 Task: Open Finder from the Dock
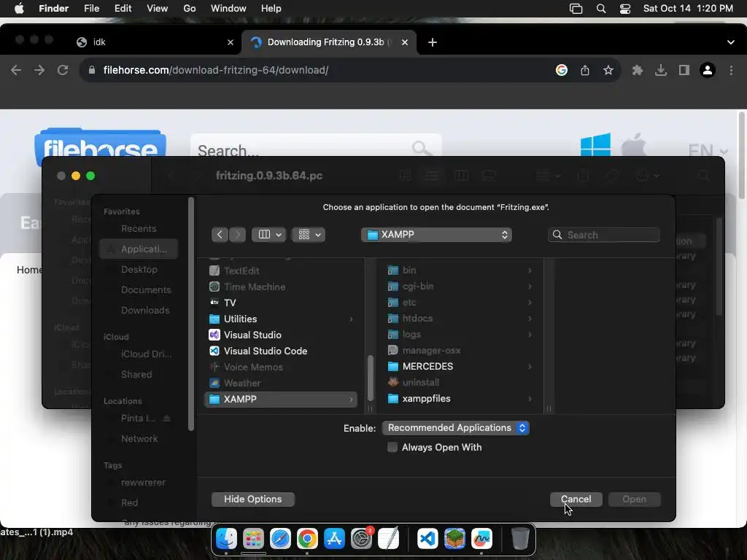[x=226, y=539]
